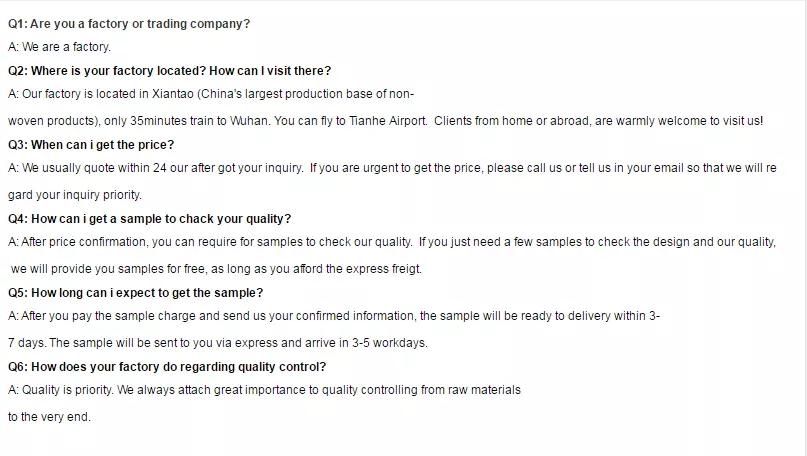Select the Q6 quality control question heading
This screenshot has height=456, width=807.
click(x=166, y=367)
